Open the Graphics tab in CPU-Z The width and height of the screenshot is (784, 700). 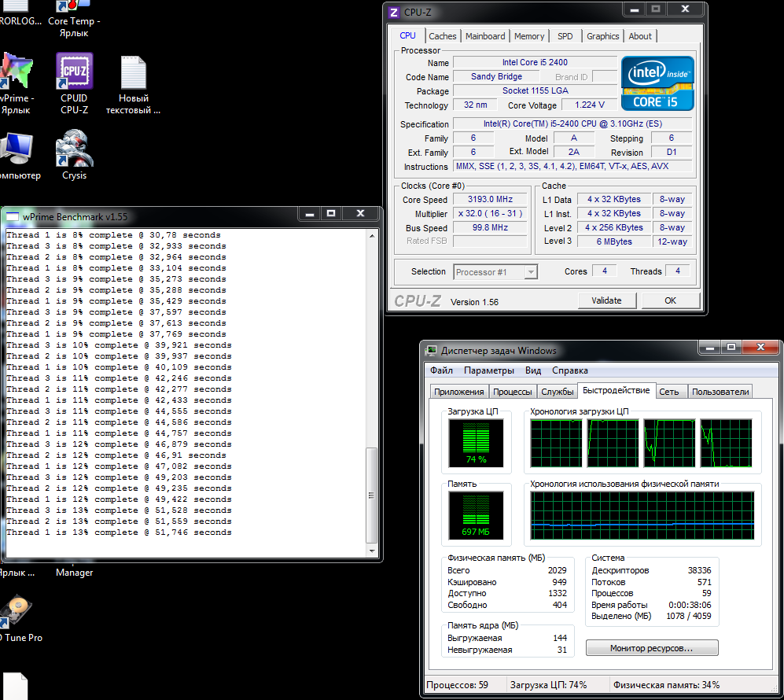[x=602, y=36]
